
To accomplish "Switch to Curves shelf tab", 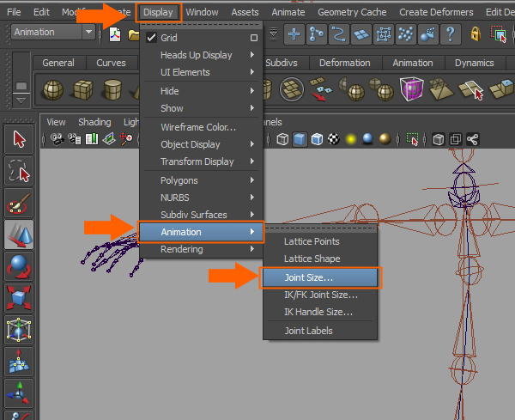I will pyautogui.click(x=111, y=63).
